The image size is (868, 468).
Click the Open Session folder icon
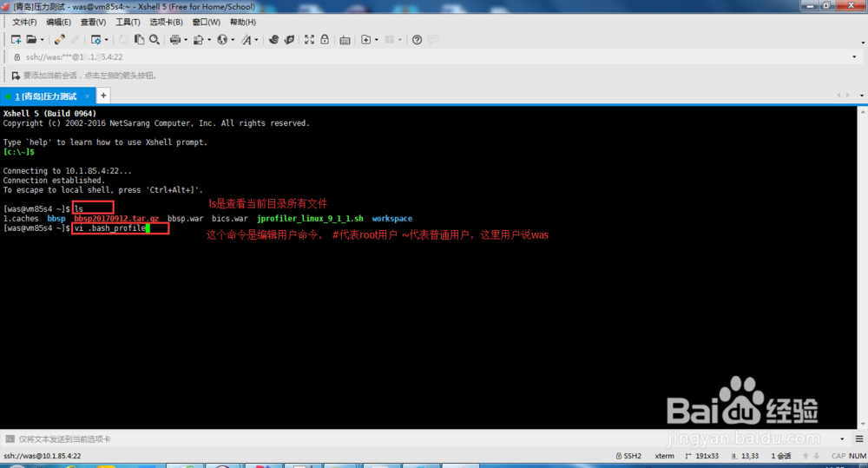[31, 39]
